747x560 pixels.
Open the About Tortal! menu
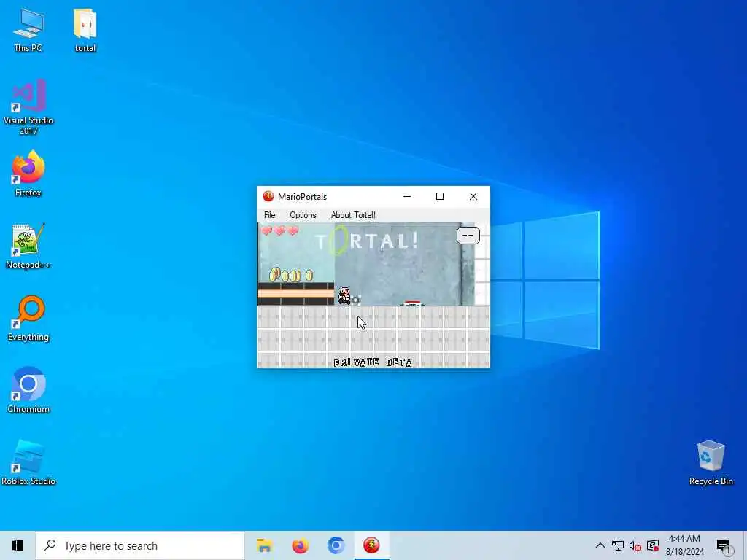pyautogui.click(x=353, y=215)
